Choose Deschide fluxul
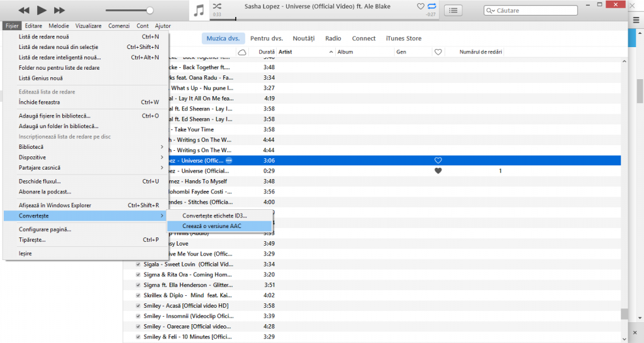Screen dimensions: 644x343 86,182
